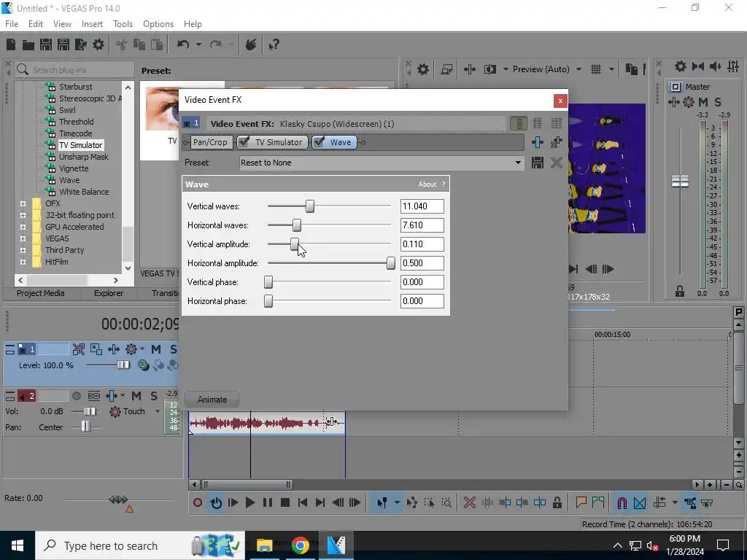
Task: Click the red X delete icon in edit toolbar
Action: pyautogui.click(x=470, y=503)
